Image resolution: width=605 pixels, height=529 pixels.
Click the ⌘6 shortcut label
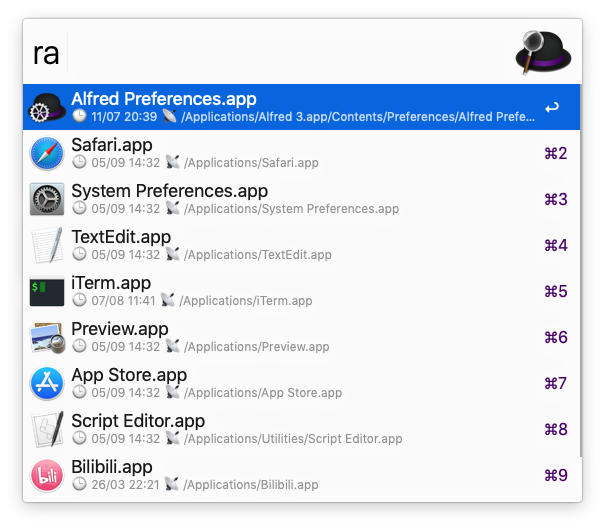pos(556,337)
